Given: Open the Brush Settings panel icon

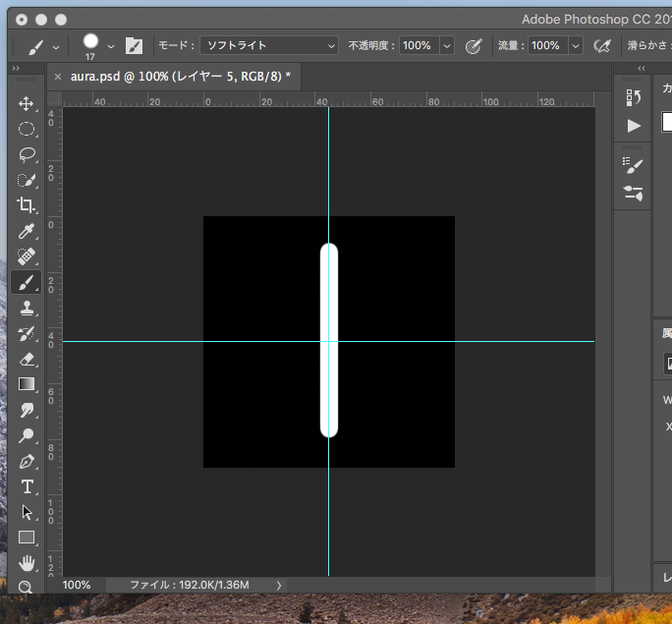Looking at the screenshot, I should click(x=633, y=165).
